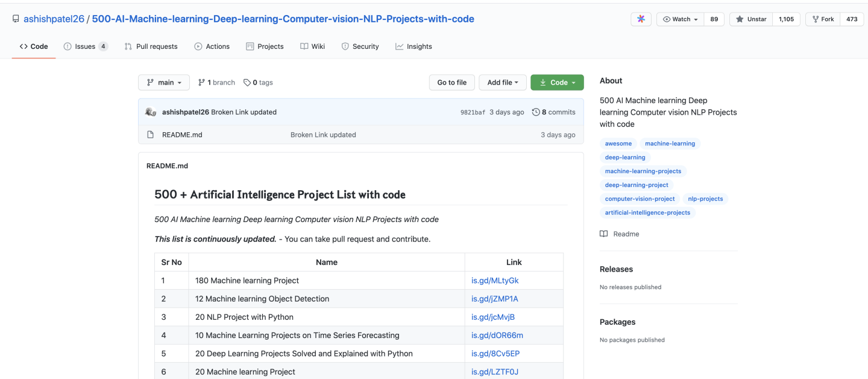Unstar the repository
This screenshot has width=868, height=379.
tap(751, 19)
